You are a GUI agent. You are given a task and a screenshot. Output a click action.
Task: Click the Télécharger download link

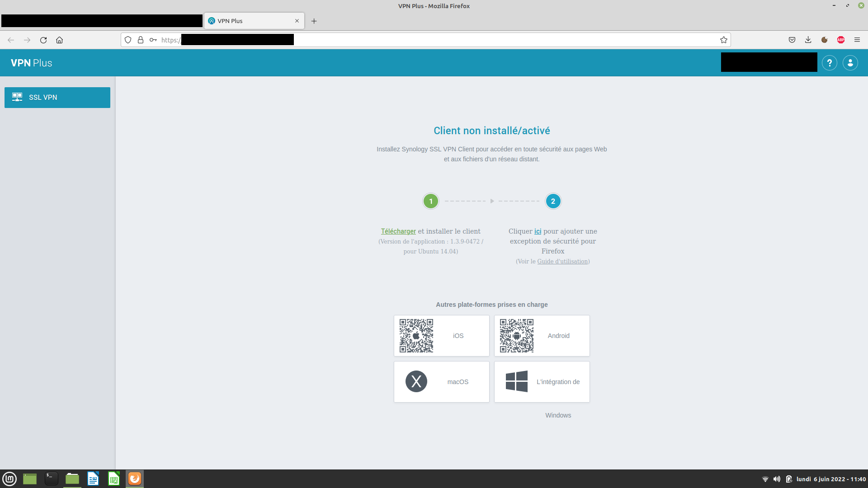point(398,231)
